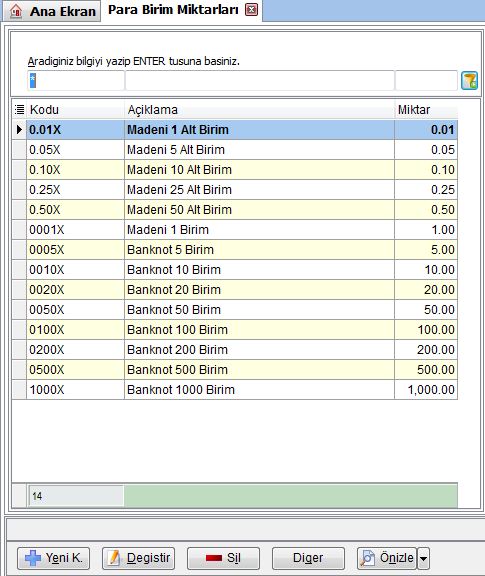Click the home icon on Ana Ekran tab

15,12
